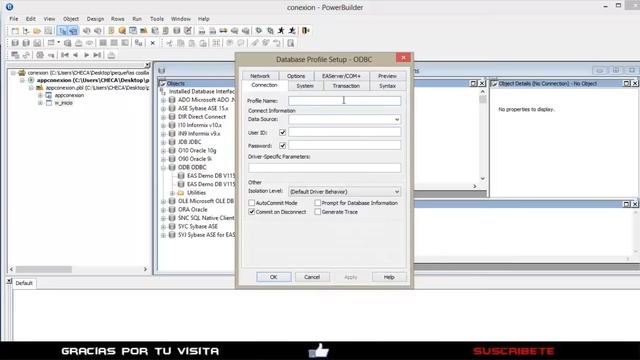Expand the SNC SQL Native Client node
The width and height of the screenshot is (640, 360).
click(x=164, y=218)
